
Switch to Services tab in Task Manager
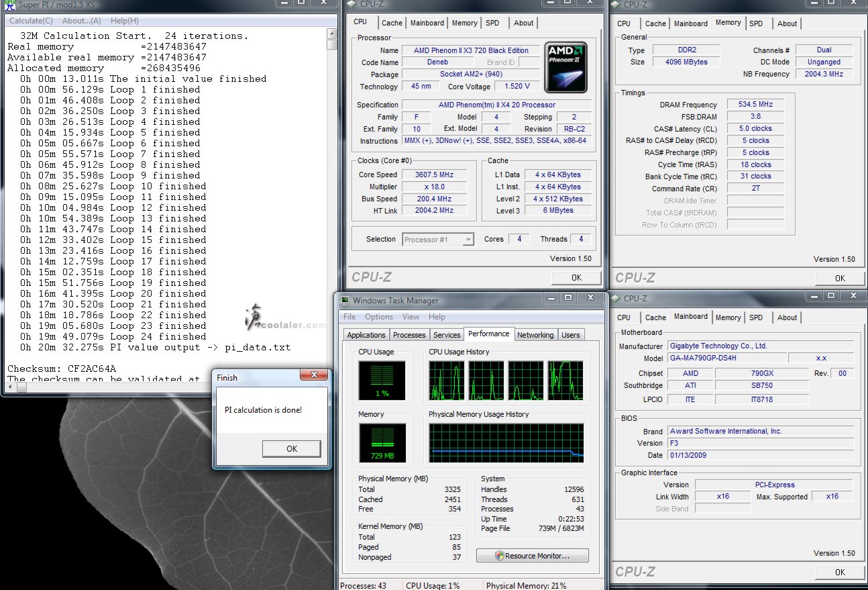tap(447, 335)
